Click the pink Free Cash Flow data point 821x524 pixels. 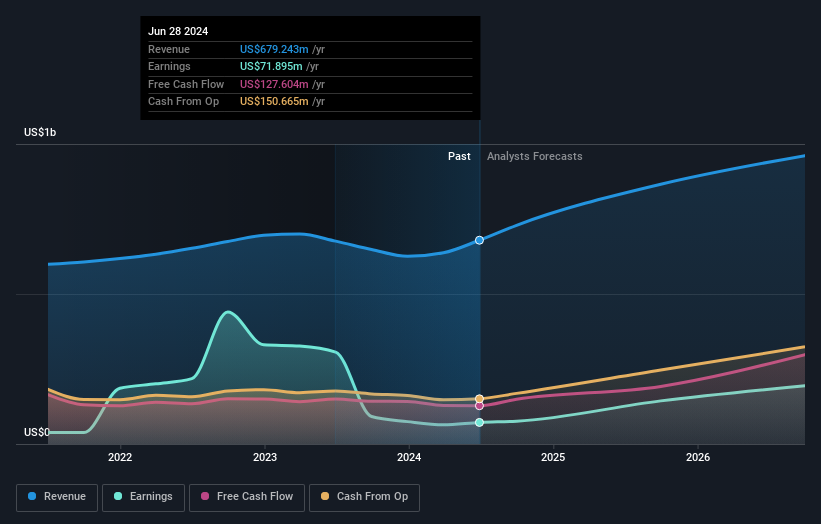coord(479,406)
